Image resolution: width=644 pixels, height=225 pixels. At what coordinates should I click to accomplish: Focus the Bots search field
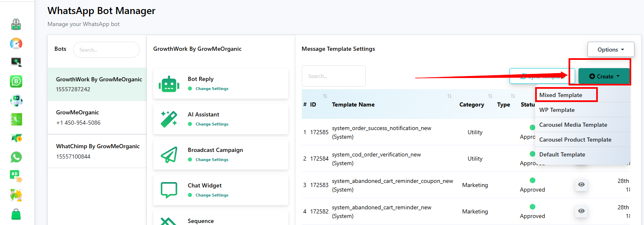[x=106, y=50]
